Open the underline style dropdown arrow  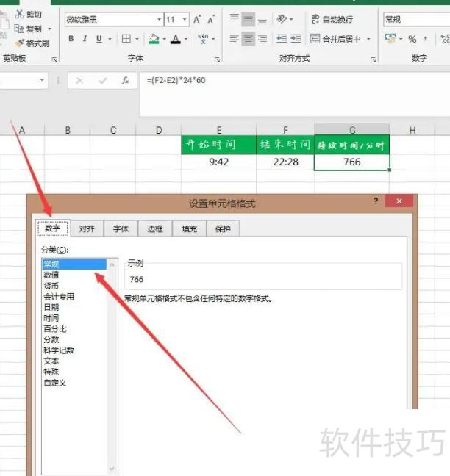point(110,39)
